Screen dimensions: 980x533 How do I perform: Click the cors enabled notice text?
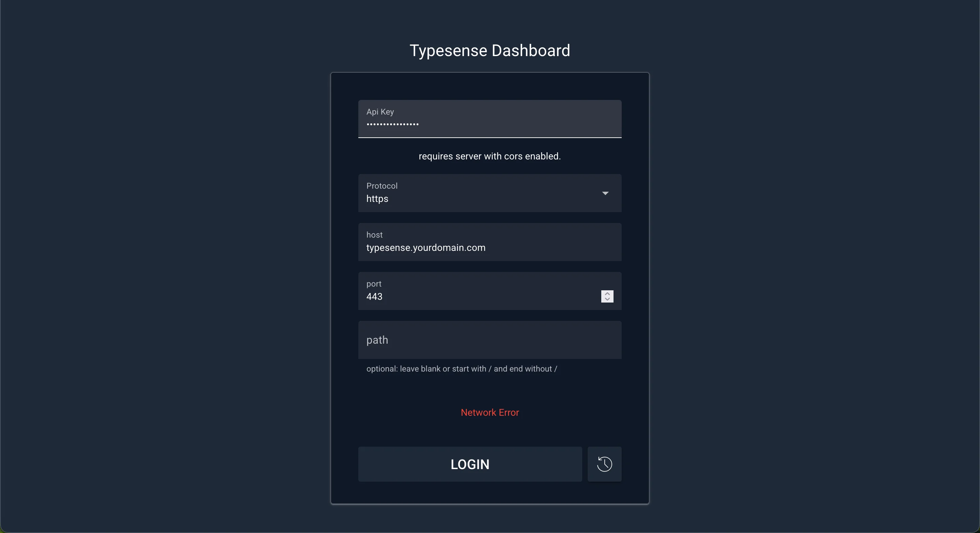tap(490, 156)
